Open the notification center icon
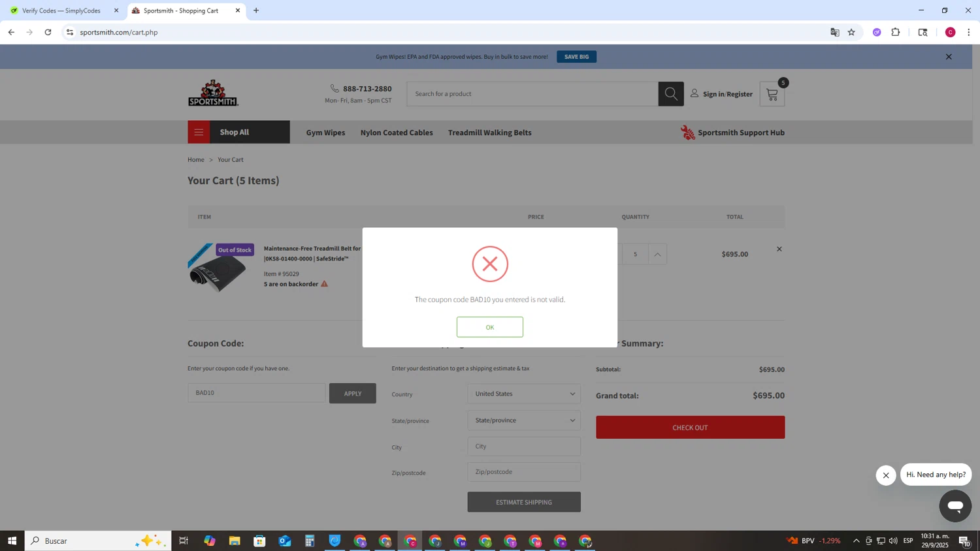This screenshot has height=551, width=980. [x=964, y=541]
